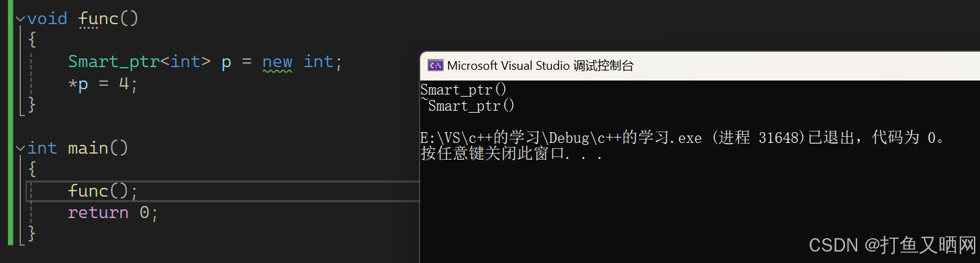This screenshot has height=263, width=980.
Task: Click the int template argument in Smart_ptr<int>
Action: pyautogui.click(x=185, y=62)
